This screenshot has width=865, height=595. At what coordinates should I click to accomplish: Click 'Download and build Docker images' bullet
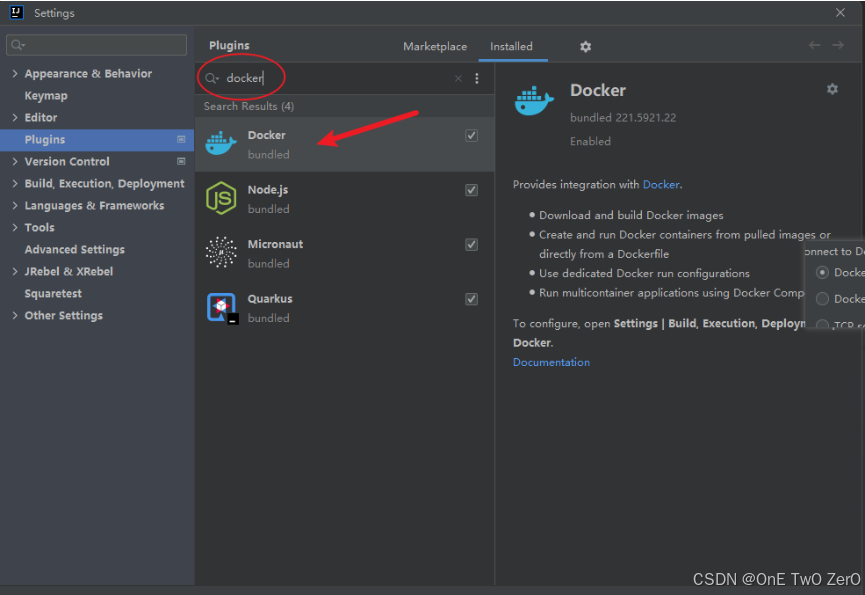[x=631, y=216]
